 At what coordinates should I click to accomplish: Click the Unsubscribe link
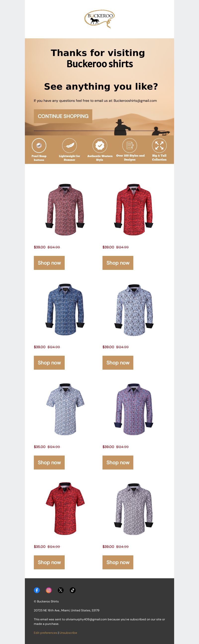click(68, 633)
